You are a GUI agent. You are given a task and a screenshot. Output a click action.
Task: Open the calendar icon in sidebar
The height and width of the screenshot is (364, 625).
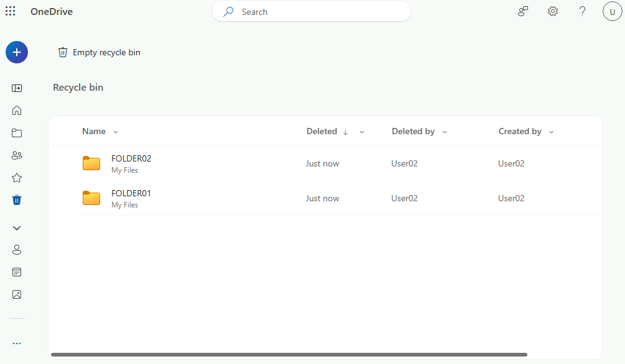[17, 272]
